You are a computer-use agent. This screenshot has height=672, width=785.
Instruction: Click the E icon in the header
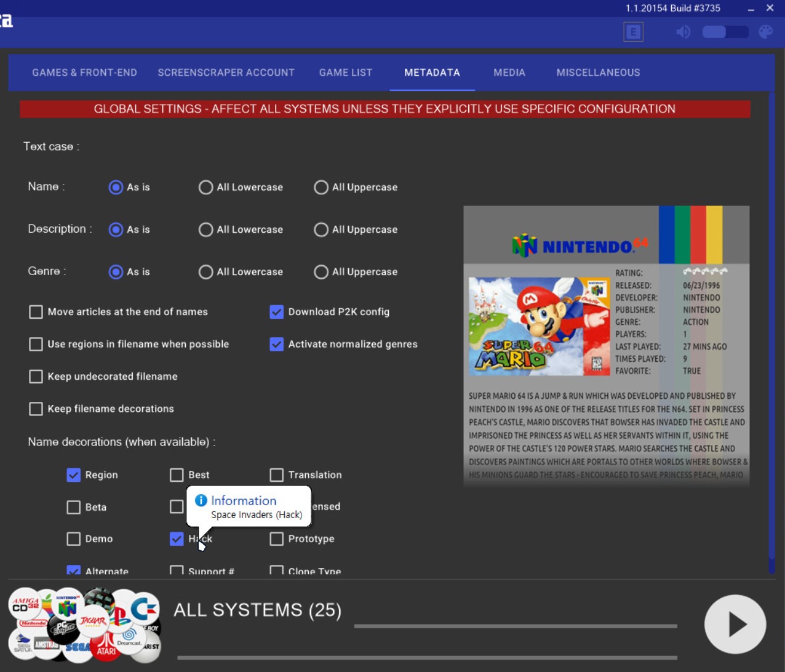click(x=633, y=32)
